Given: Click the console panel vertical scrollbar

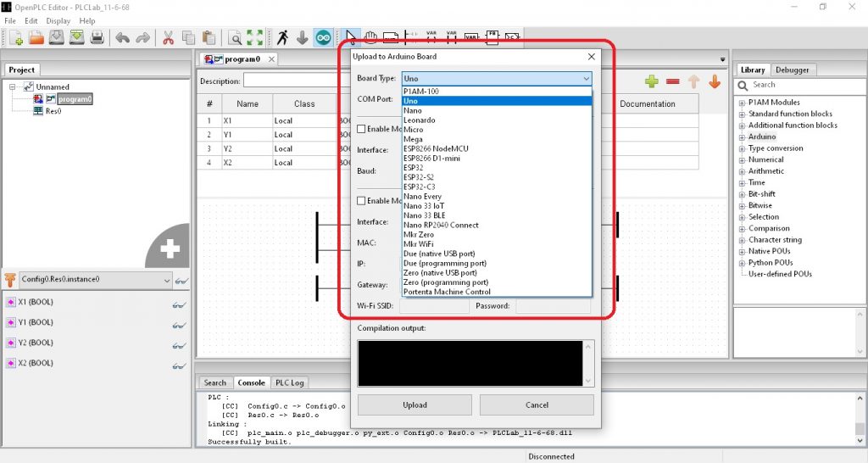Looking at the screenshot, I should point(860,419).
